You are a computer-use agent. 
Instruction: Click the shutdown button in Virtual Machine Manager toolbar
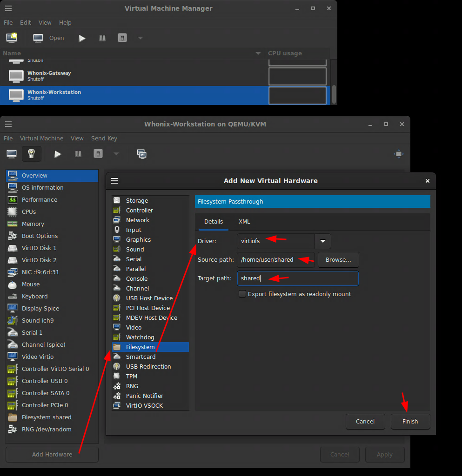tap(122, 38)
